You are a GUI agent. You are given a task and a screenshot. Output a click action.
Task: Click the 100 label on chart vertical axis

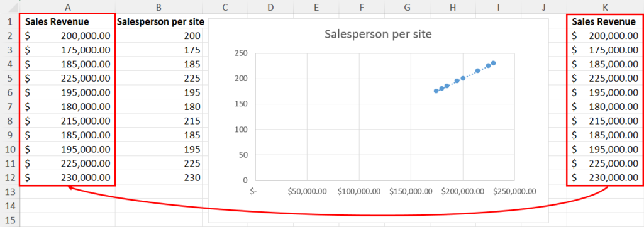click(x=241, y=130)
